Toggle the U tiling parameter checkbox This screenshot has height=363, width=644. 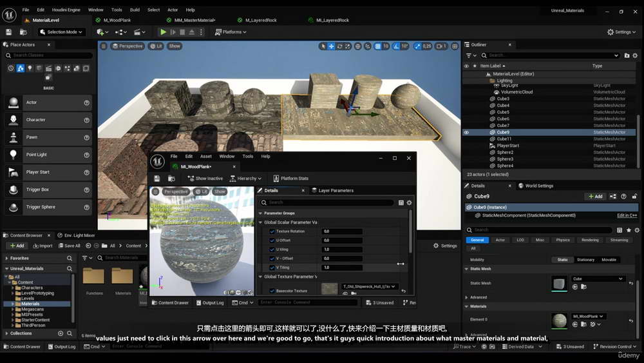[272, 250]
